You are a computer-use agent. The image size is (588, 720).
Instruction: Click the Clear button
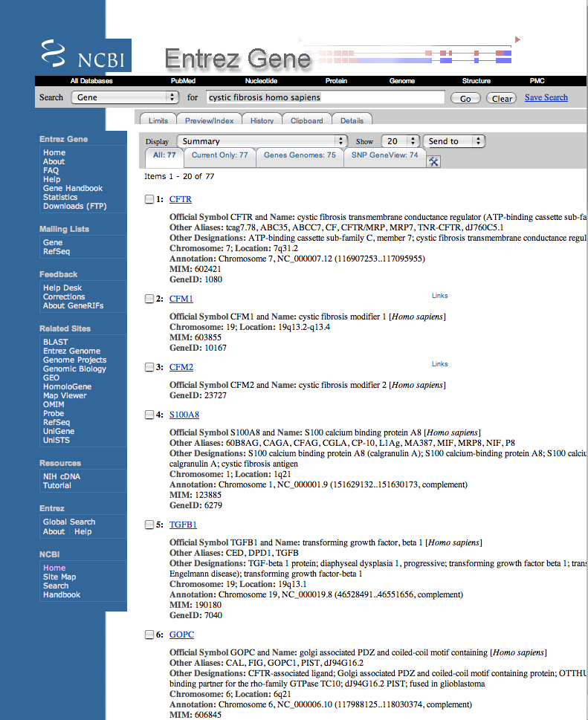[x=502, y=98]
